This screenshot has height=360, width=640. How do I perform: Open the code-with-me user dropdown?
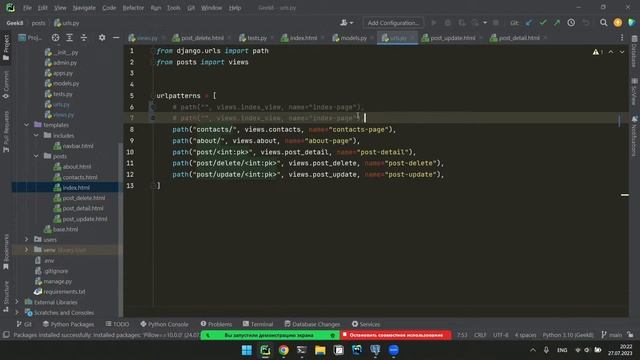point(347,23)
